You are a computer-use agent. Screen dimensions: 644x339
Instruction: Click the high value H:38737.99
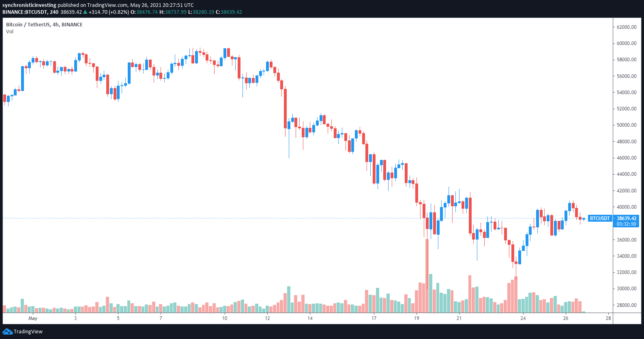173,12
